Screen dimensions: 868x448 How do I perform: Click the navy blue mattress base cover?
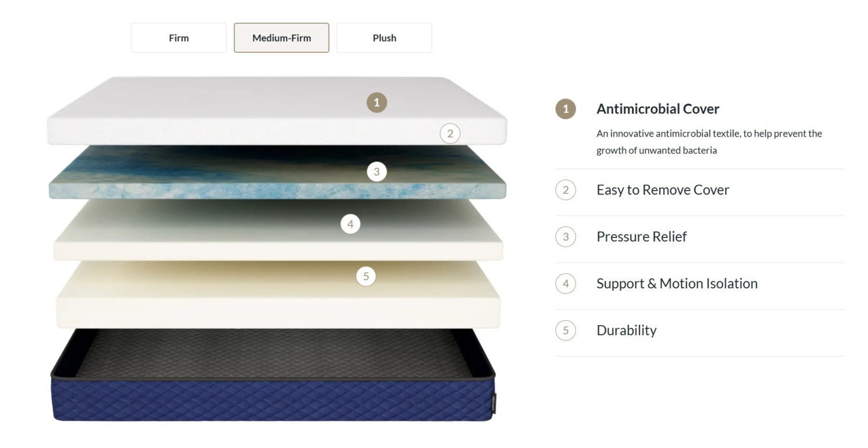(x=273, y=399)
